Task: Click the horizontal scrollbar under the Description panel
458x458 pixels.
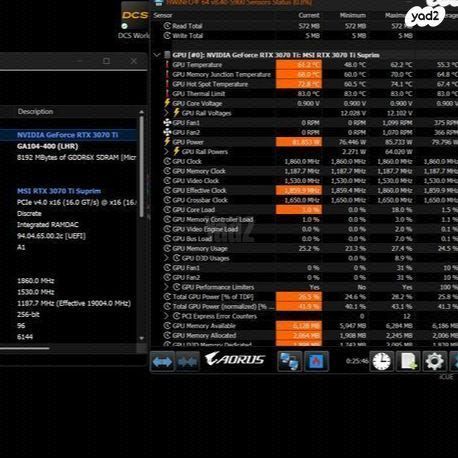Action: [25, 348]
